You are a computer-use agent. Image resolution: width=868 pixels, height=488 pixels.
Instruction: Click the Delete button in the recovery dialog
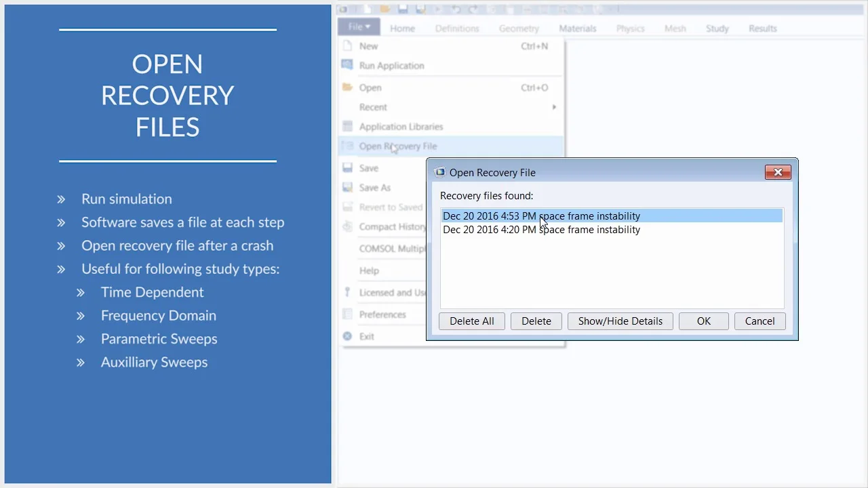(536, 321)
